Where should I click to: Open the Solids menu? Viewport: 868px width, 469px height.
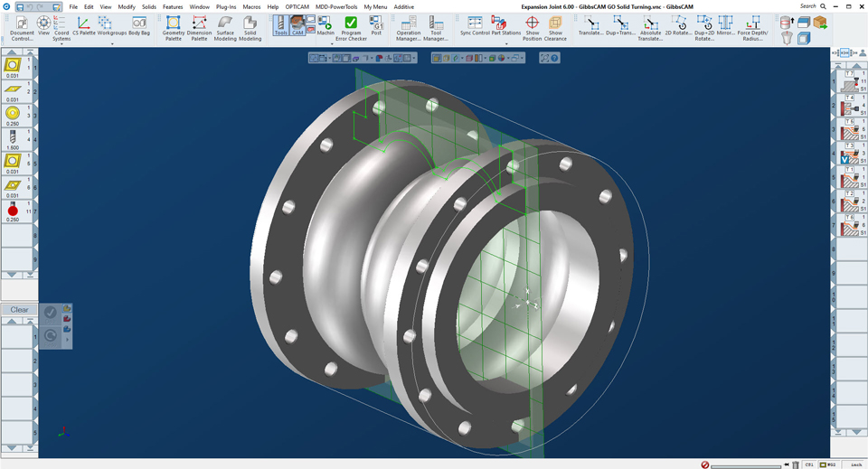pos(149,6)
